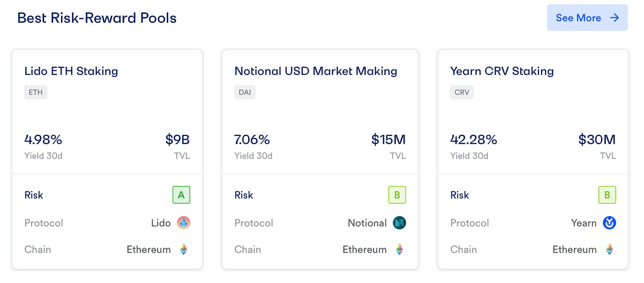Select the ETH token tag
The width and height of the screenshot is (644, 283).
click(36, 93)
